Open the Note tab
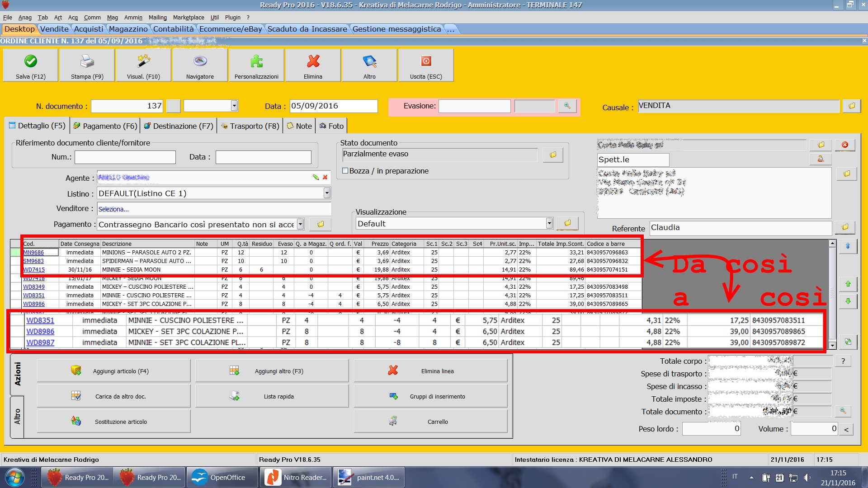The image size is (868, 488). 299,126
